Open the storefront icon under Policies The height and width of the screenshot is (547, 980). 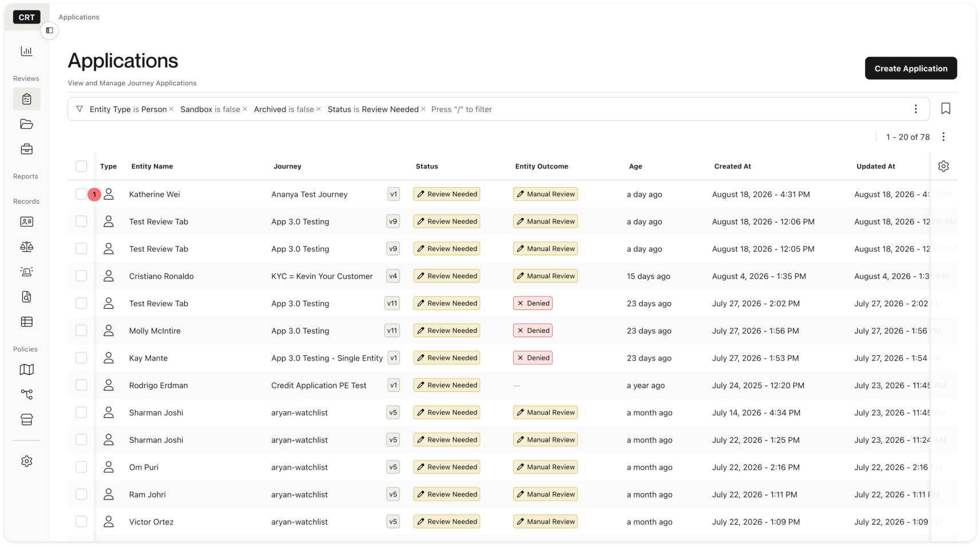click(26, 419)
